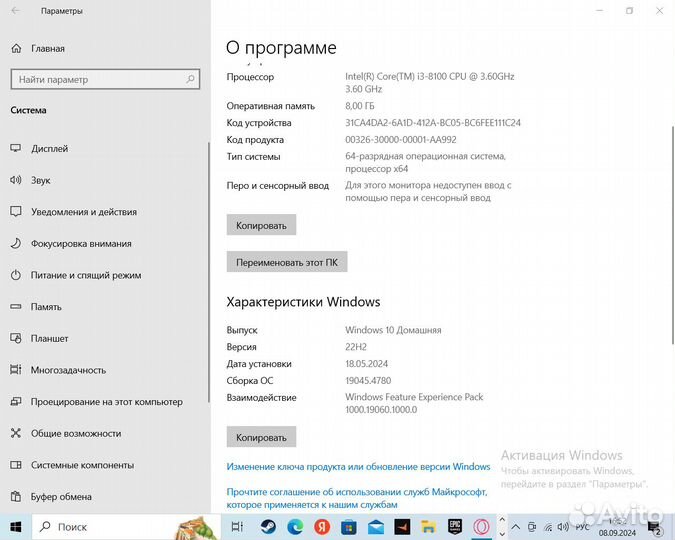Image resolution: width=675 pixels, height=540 pixels.
Task: Click the taskbar Поиск search box
Action: pos(126,527)
